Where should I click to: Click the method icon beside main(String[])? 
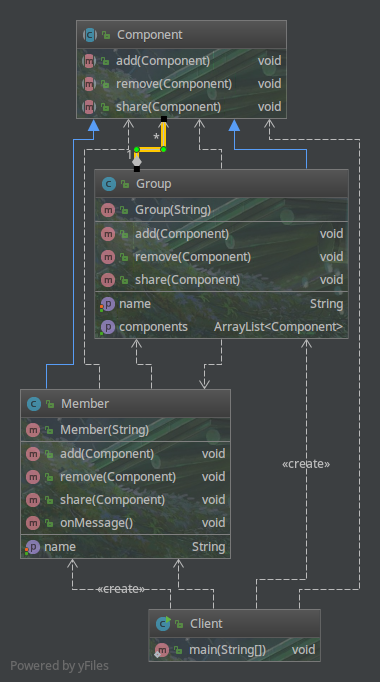point(162,650)
